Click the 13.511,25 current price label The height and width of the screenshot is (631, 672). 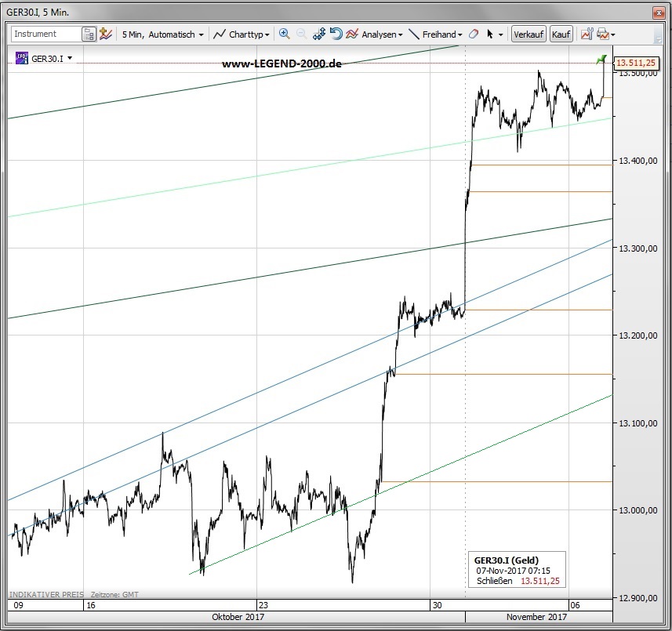click(x=636, y=63)
